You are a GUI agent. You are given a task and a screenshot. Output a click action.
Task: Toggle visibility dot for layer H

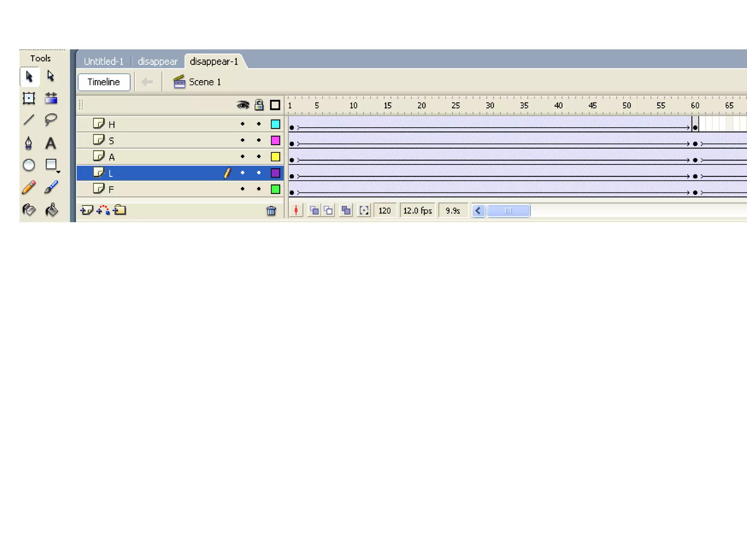point(243,124)
